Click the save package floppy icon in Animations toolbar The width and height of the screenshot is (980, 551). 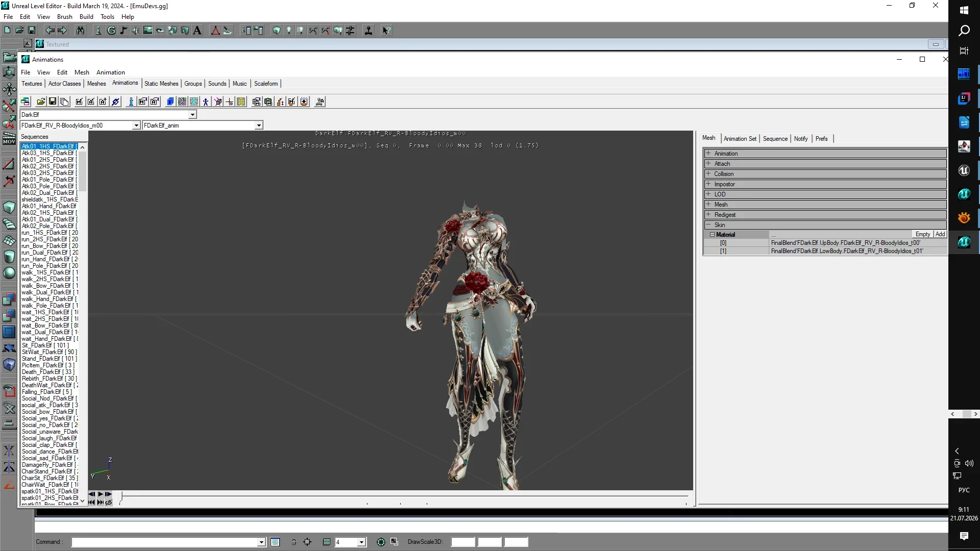(x=53, y=102)
